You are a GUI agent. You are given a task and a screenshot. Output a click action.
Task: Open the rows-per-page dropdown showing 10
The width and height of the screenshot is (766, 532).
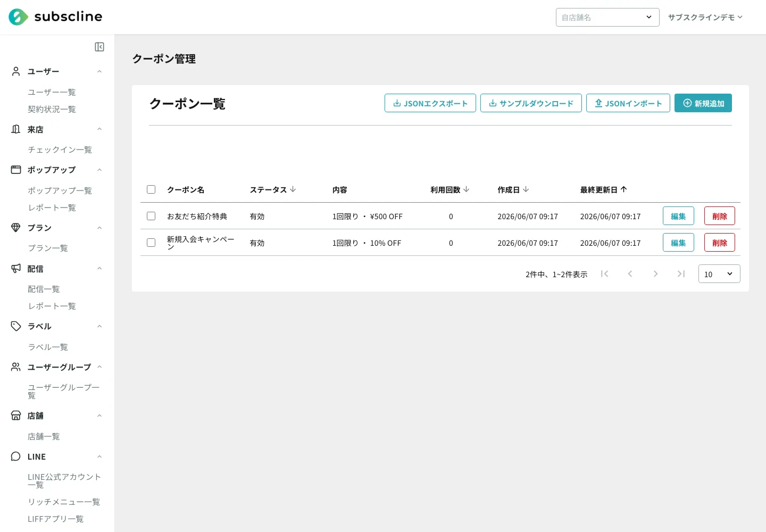(x=719, y=274)
